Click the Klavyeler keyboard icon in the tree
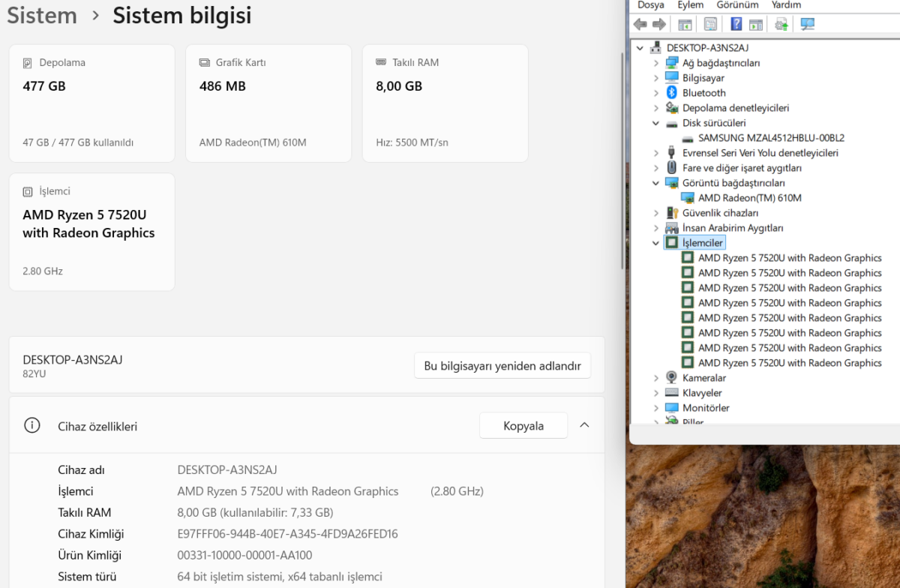 click(672, 392)
